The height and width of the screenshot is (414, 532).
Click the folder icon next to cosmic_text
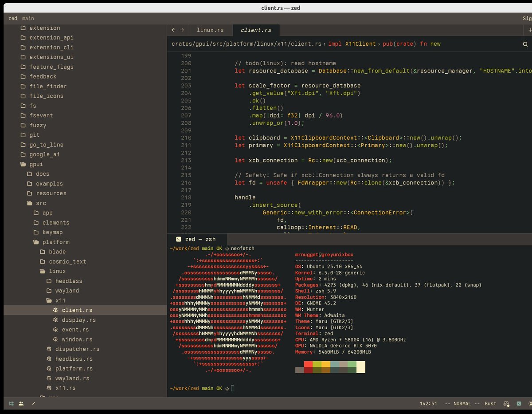coord(43,261)
